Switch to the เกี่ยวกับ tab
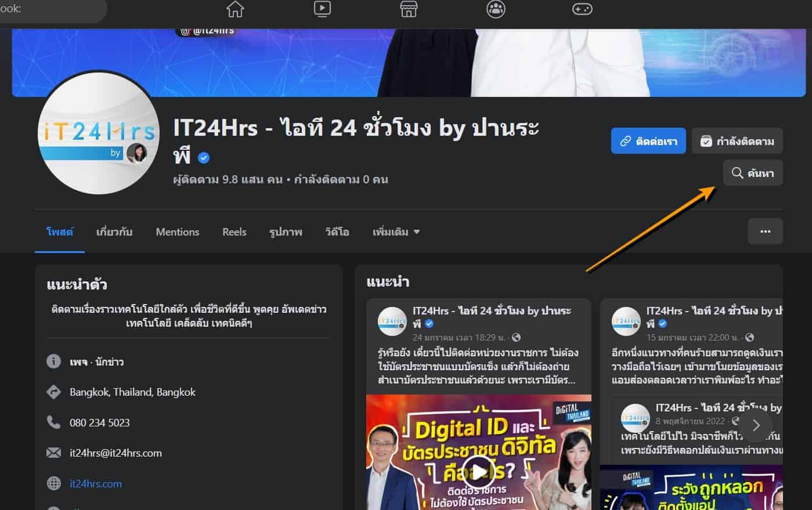 pos(114,232)
